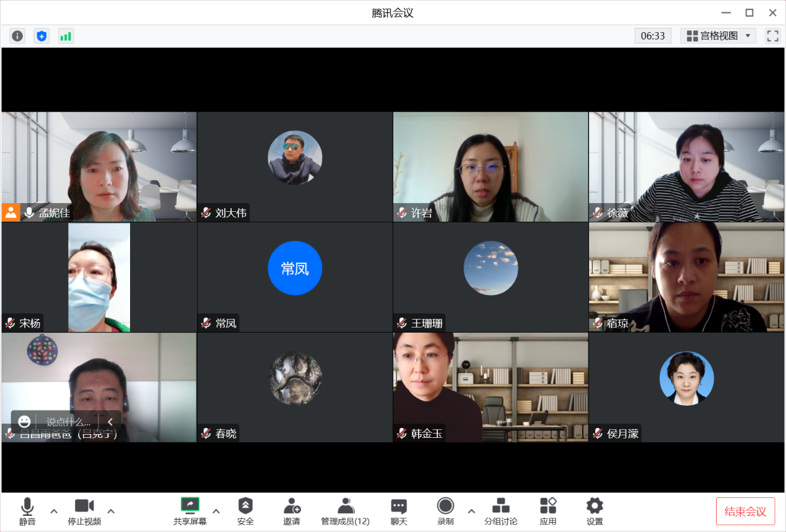Open the 应用 apps menu
This screenshot has width=786, height=532.
tap(548, 512)
